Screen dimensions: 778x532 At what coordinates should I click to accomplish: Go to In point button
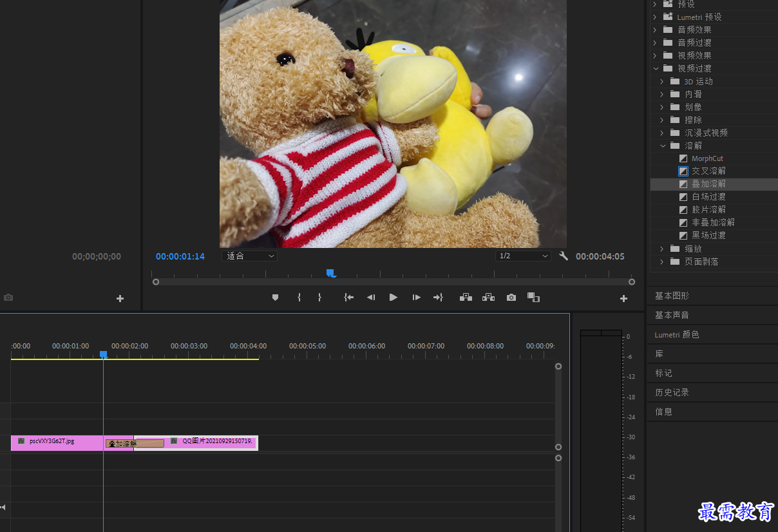tap(348, 298)
